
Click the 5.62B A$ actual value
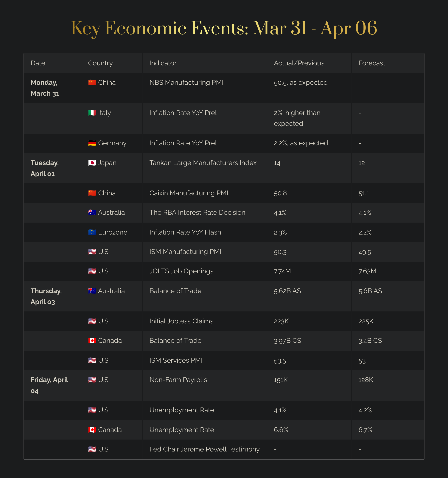click(x=287, y=291)
